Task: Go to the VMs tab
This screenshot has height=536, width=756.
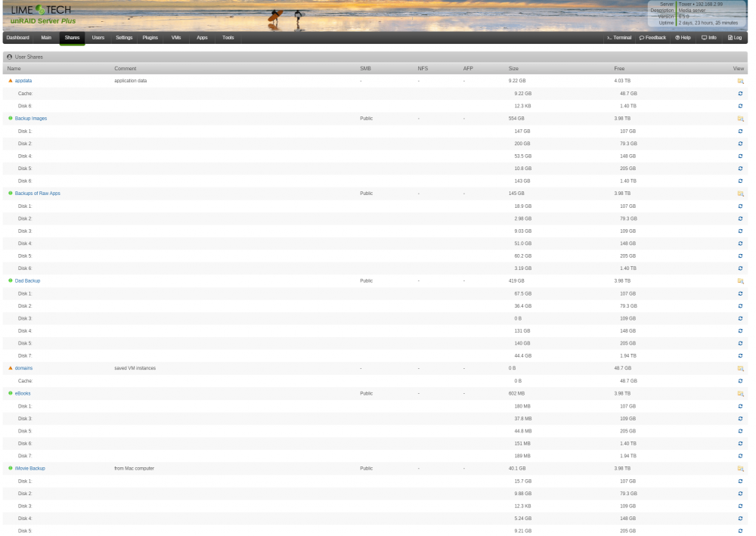Action: 176,38
